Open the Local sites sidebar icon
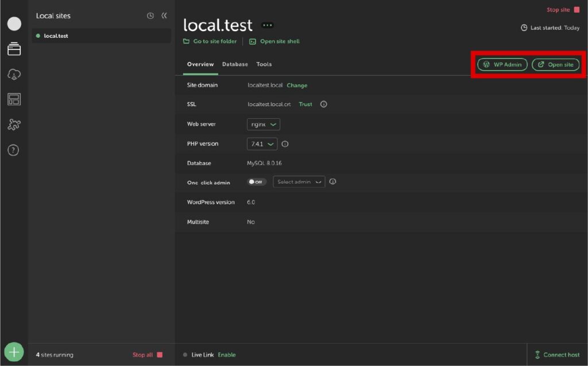Screen dimensions: 588x366 tap(14, 49)
